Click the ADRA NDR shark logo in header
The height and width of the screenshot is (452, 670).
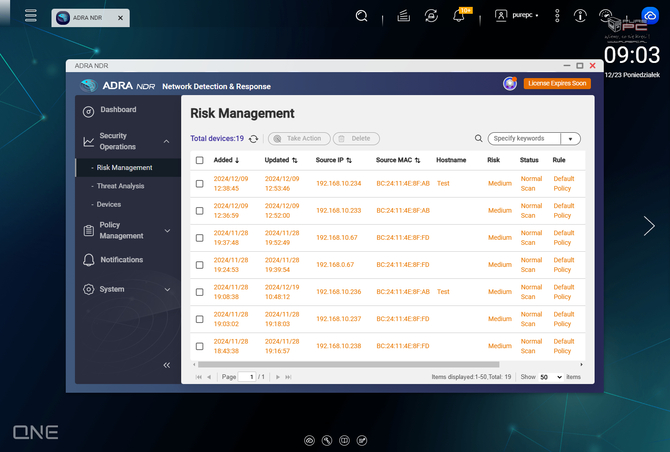pyautogui.click(x=88, y=85)
